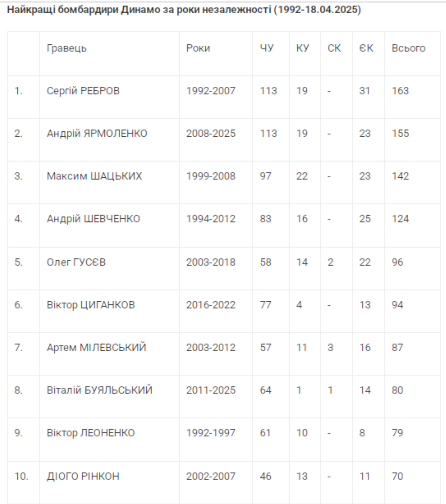Click the КУ column header

pyautogui.click(x=302, y=48)
